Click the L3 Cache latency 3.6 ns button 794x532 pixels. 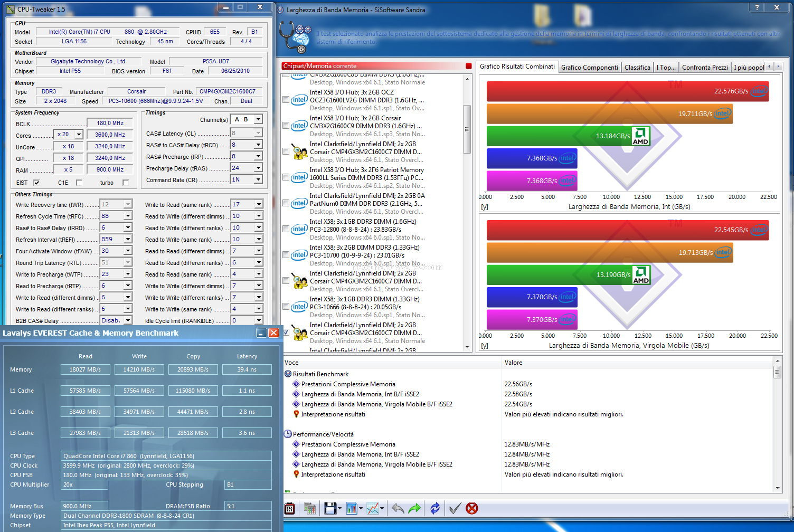pyautogui.click(x=247, y=433)
